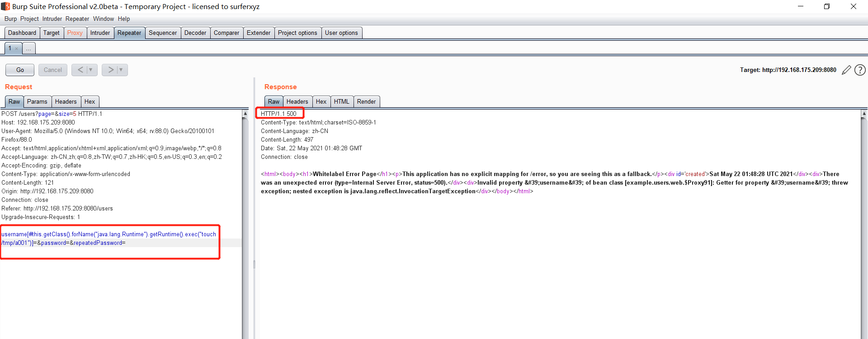868x339 pixels.
Task: Show the request Headers view
Action: [x=66, y=101]
